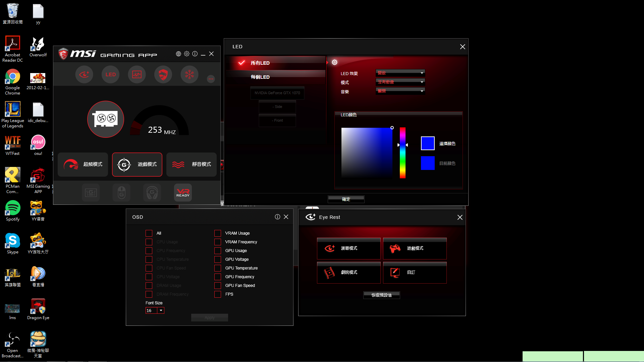Image resolution: width=644 pixels, height=362 pixels.
Task: Open Google Chrome desktop icon
Action: [13, 82]
